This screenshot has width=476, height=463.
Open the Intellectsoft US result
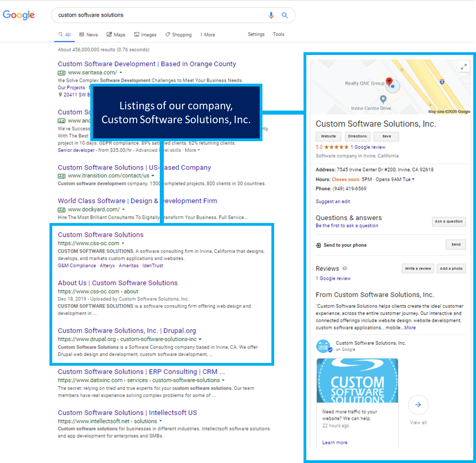[127, 413]
